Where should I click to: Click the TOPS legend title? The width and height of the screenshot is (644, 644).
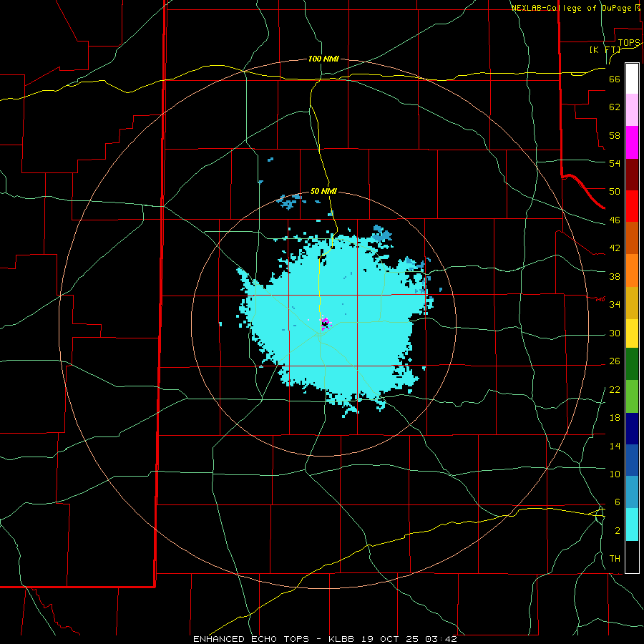(629, 43)
